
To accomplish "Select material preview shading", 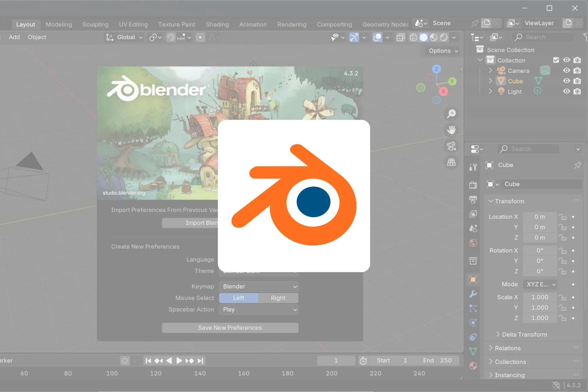I will point(434,37).
